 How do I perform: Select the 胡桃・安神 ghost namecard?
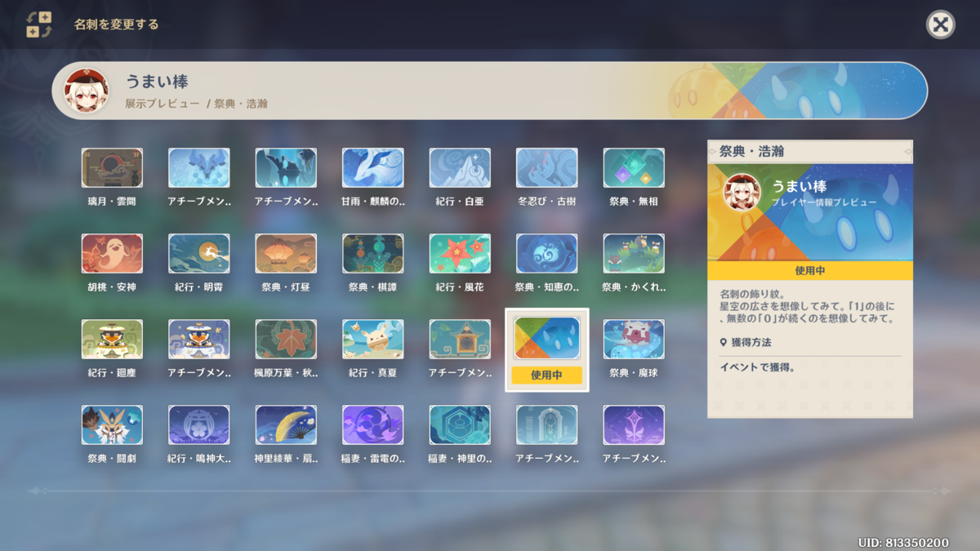(x=112, y=254)
